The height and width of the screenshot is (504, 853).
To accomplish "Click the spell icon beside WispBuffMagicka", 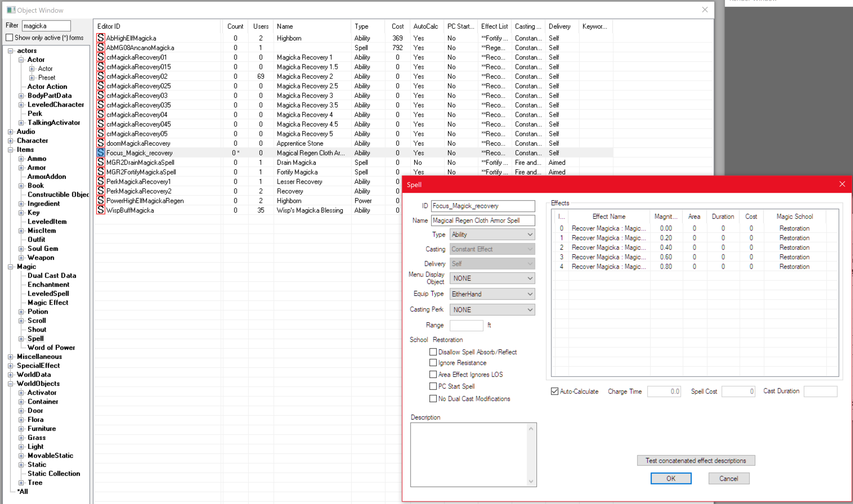I will tap(101, 210).
